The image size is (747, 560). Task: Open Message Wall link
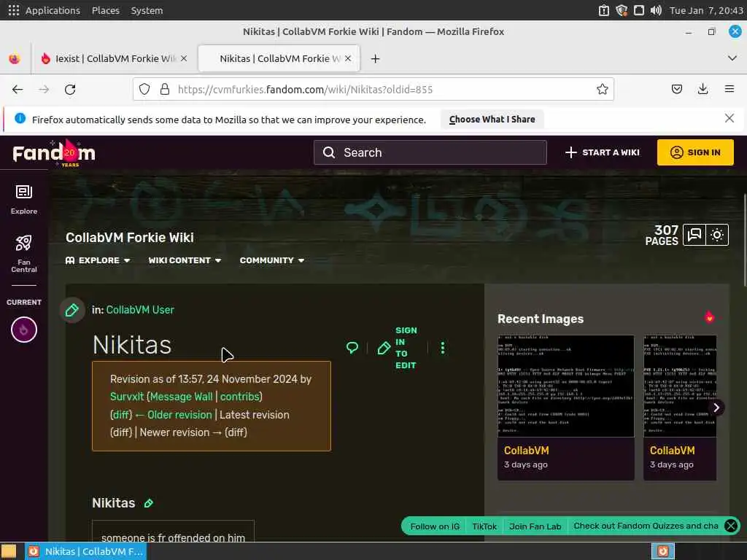pos(182,397)
